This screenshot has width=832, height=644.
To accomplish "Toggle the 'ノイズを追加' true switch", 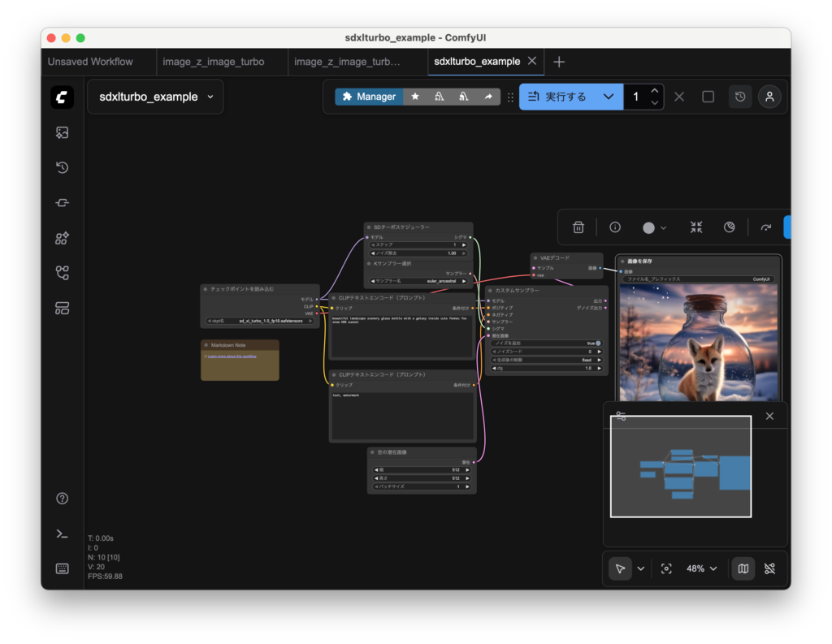I will [597, 344].
